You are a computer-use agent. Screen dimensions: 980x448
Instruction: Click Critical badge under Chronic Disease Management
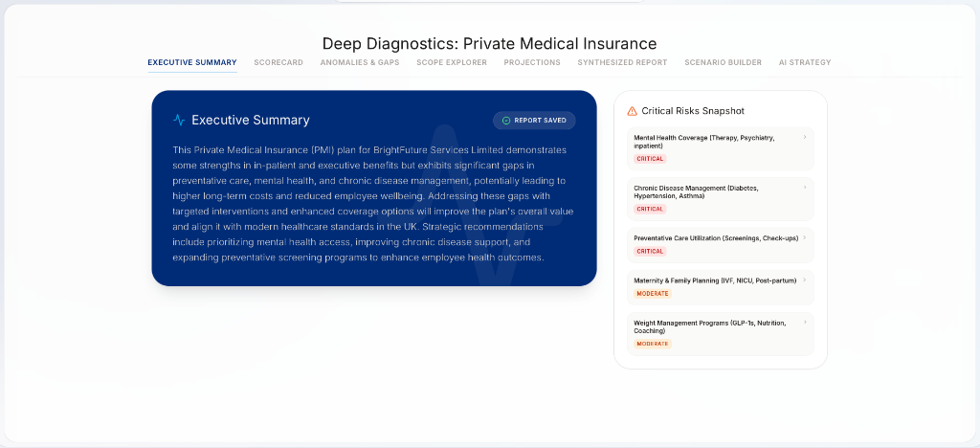pos(650,209)
